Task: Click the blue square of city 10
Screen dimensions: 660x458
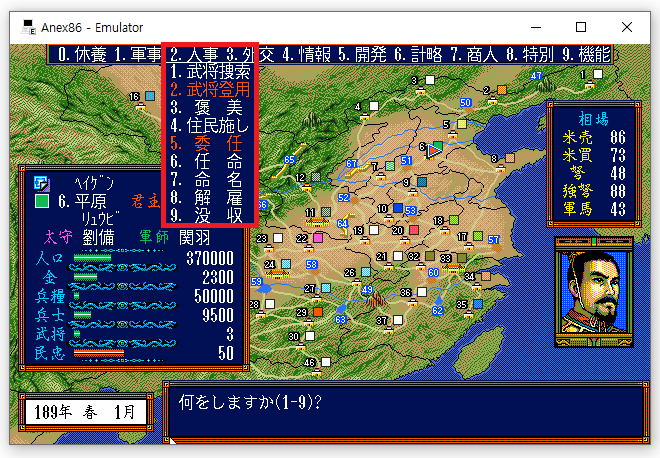Action: pos(398,208)
